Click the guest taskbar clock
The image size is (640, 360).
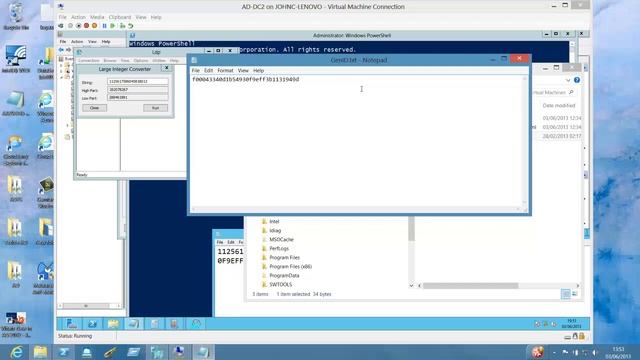coord(571,324)
